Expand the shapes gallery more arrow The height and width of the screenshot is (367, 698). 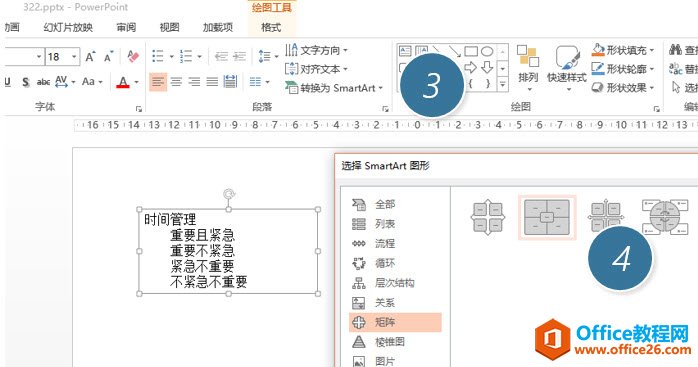[x=503, y=84]
